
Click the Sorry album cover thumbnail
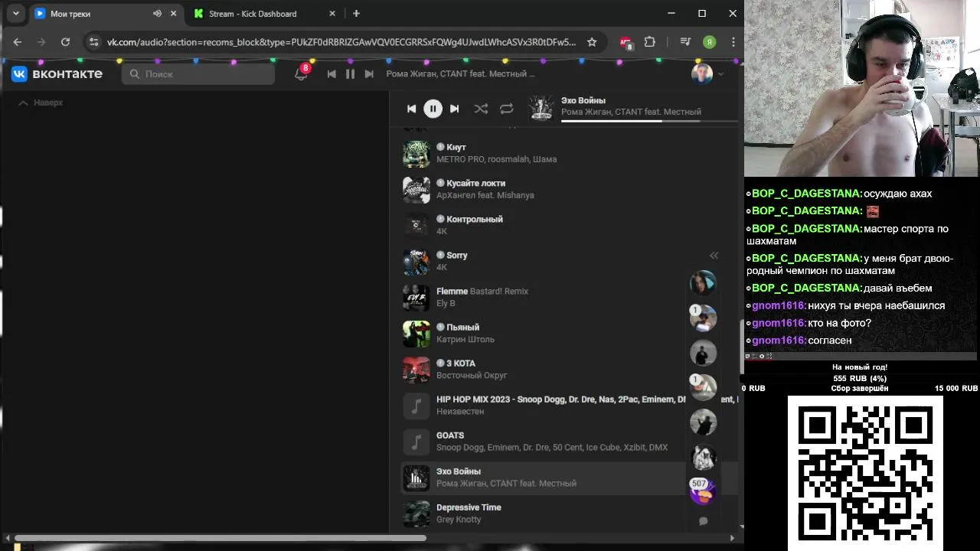416,262
